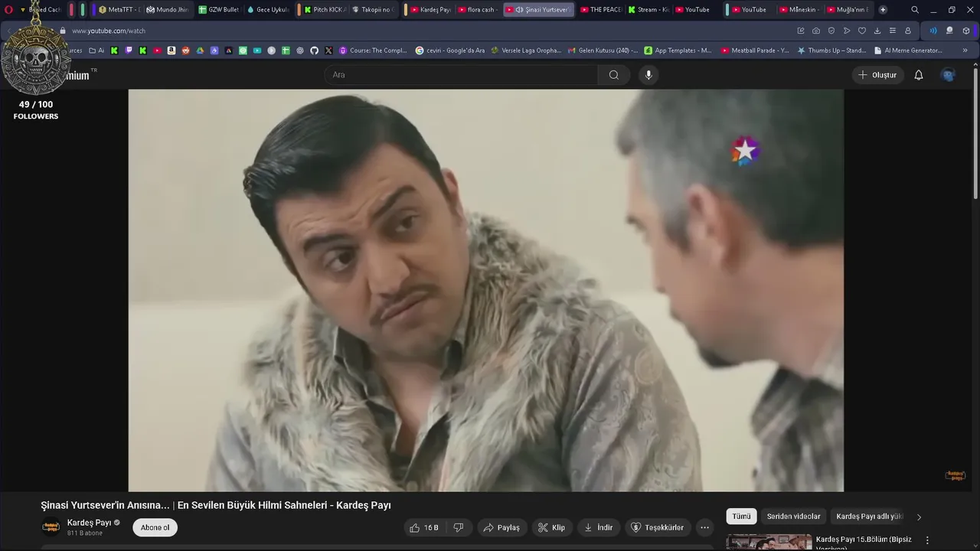Open the Oluştur create menu
This screenshot has width=980, height=551.
[877, 75]
